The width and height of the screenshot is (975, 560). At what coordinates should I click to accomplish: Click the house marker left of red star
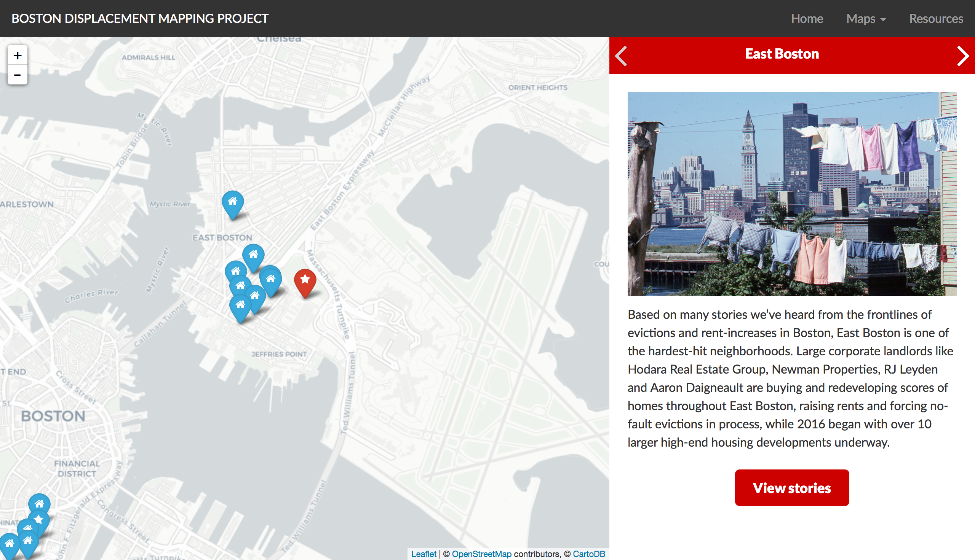pos(271,279)
